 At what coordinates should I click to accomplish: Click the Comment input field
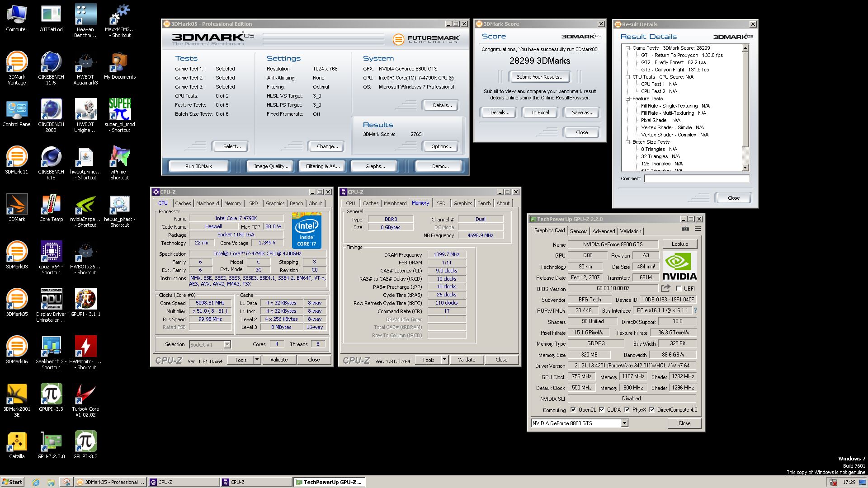pyautogui.click(x=696, y=178)
